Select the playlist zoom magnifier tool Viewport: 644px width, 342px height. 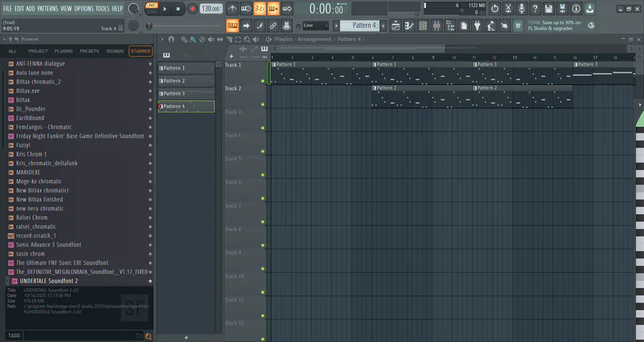[x=247, y=39]
